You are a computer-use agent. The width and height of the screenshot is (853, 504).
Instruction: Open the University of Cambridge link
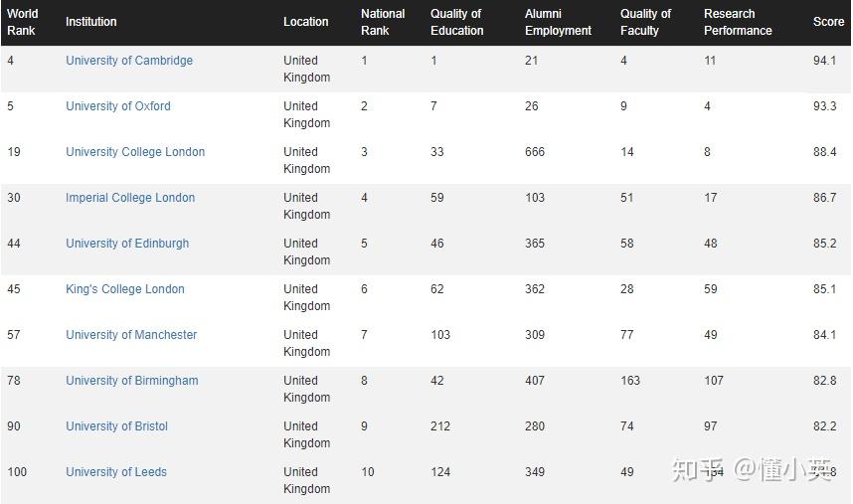(129, 61)
